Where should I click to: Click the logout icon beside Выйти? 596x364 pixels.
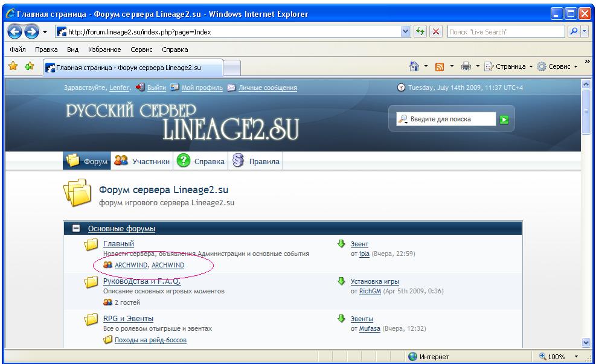(x=140, y=87)
